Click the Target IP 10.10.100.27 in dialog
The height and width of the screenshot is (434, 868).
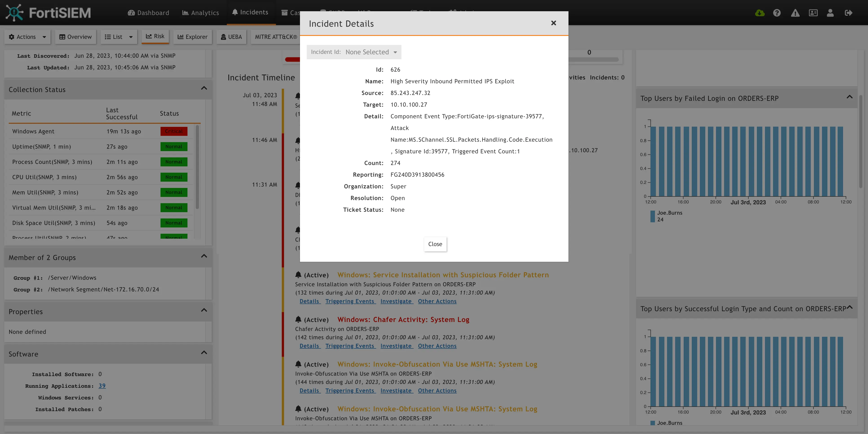(409, 105)
